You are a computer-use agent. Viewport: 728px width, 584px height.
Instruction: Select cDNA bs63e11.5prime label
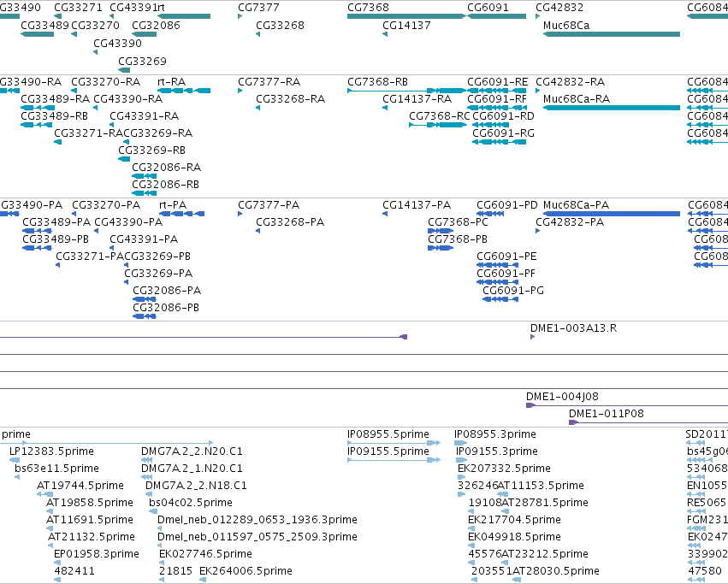coord(56,469)
